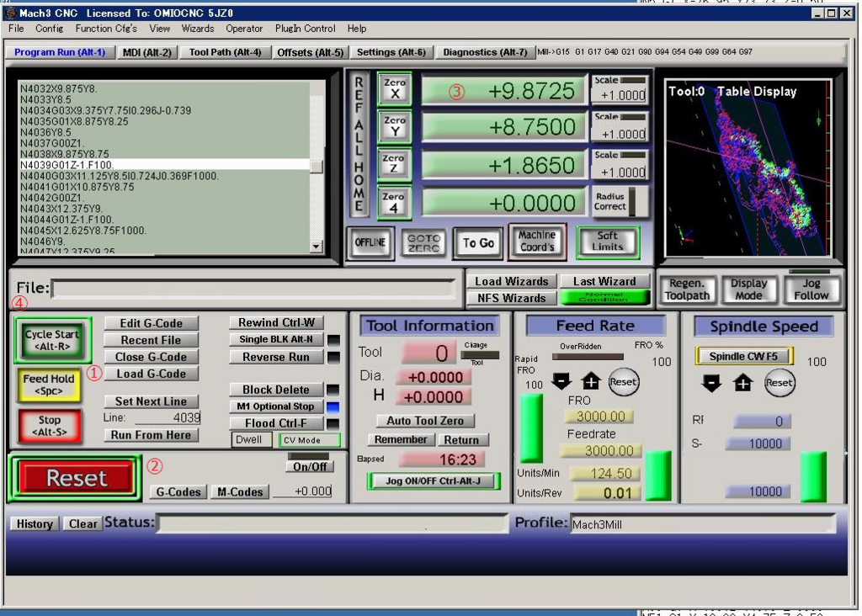Switch to Offsets (Alt-5) tab
This screenshot has width=862, height=616.
(x=310, y=52)
